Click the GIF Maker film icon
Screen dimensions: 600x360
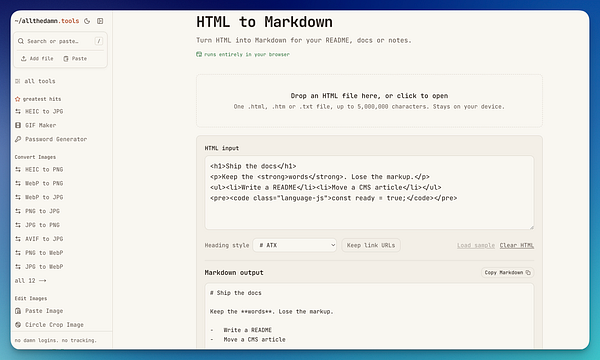18,125
